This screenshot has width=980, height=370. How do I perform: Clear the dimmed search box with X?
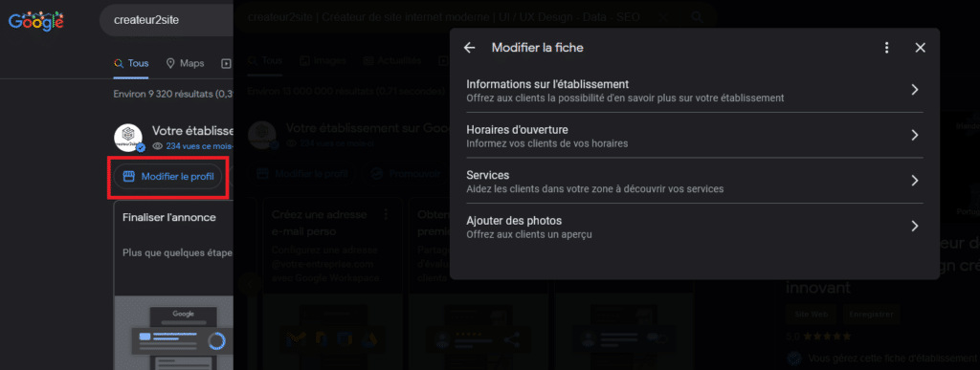coord(664,17)
